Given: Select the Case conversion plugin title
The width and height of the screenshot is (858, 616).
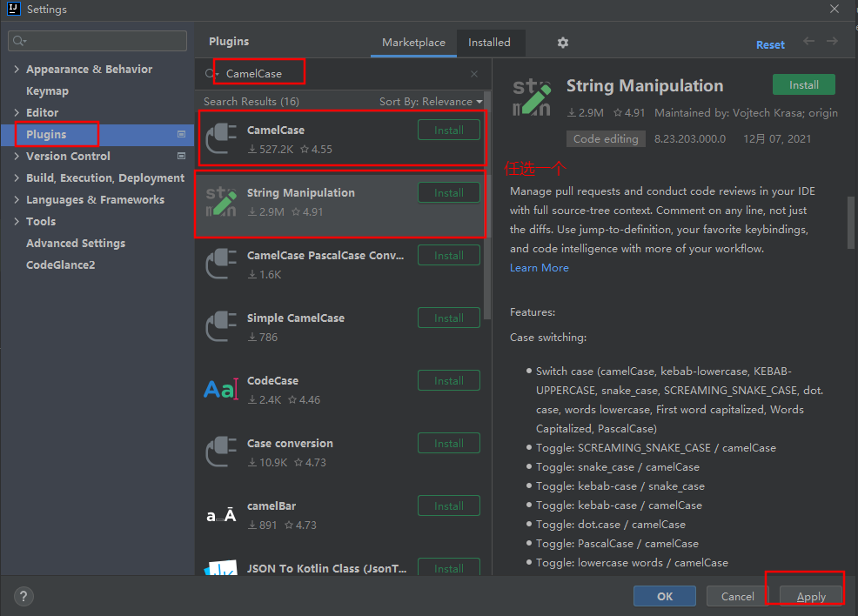Looking at the screenshot, I should coord(290,444).
